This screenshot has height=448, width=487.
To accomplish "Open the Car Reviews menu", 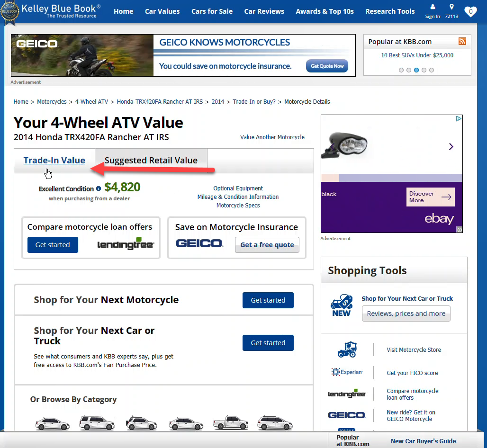I will click(264, 11).
